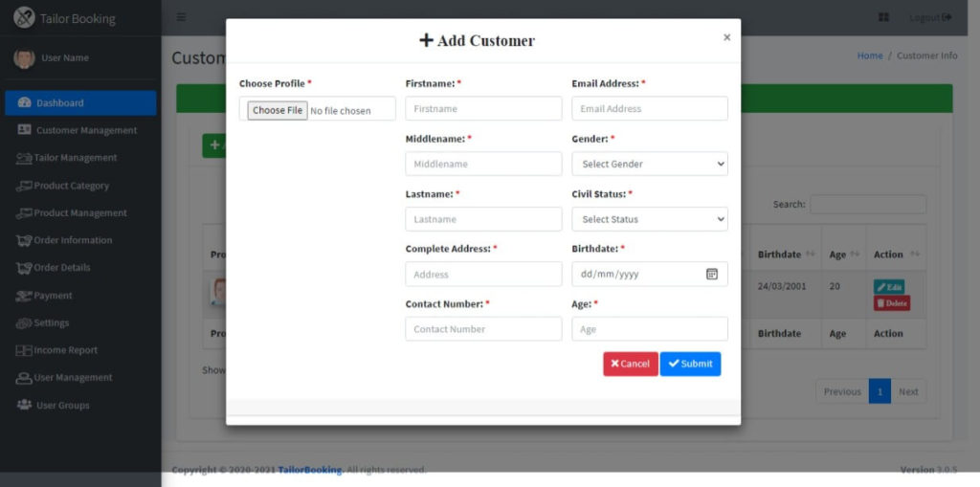Click the Search box above the table
Image resolution: width=980 pixels, height=487 pixels.
868,205
